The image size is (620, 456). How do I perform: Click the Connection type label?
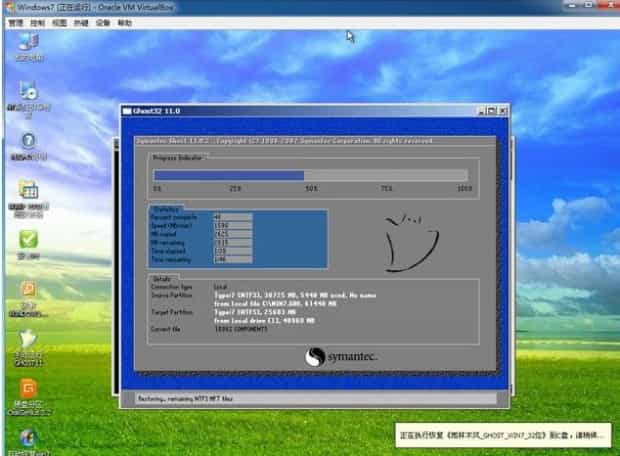click(172, 287)
